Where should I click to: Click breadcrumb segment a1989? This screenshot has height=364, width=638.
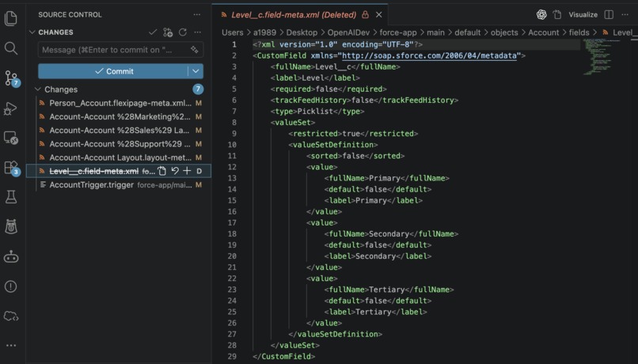264,32
